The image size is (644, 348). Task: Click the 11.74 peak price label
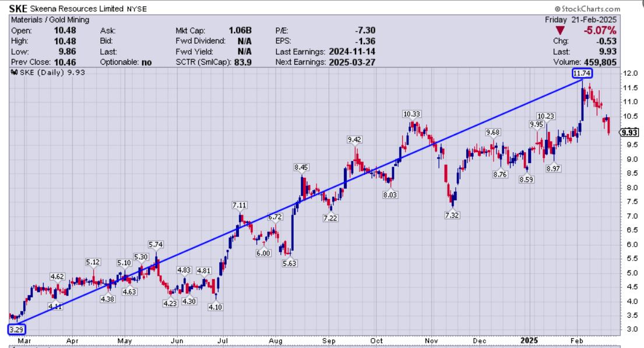(x=582, y=73)
